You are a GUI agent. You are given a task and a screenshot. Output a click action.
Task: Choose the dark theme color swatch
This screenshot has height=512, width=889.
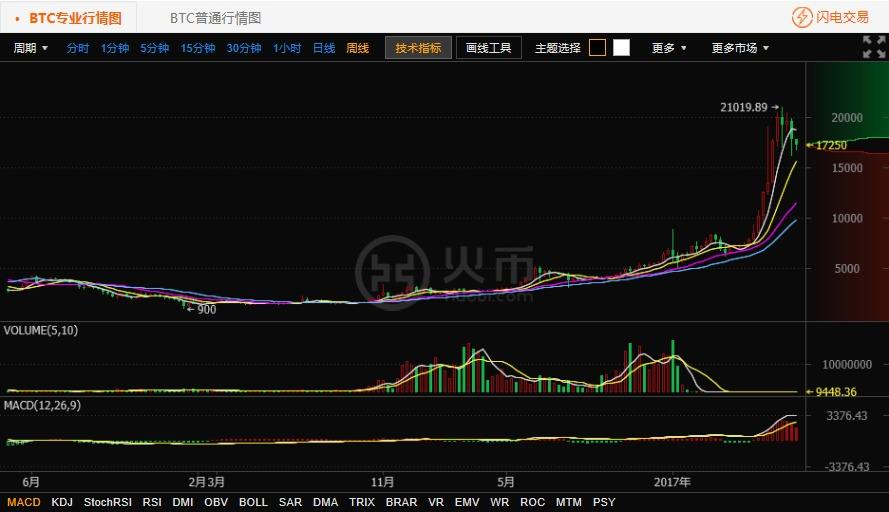[x=597, y=48]
